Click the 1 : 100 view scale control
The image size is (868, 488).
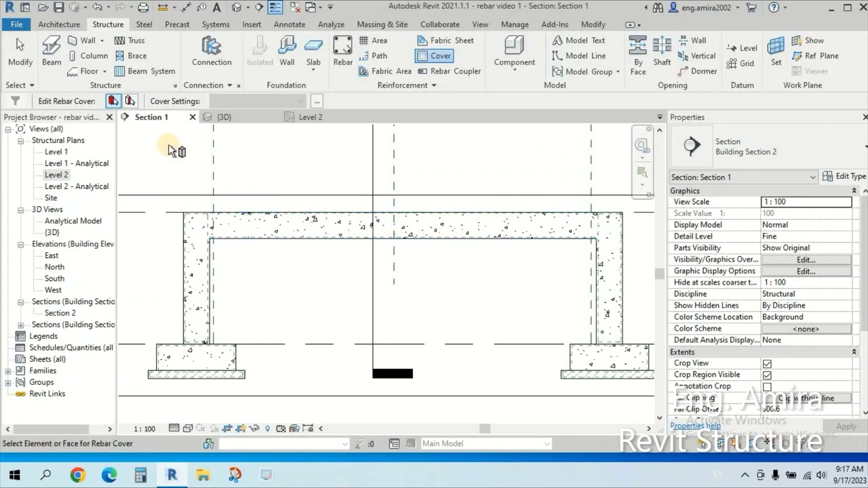point(144,428)
